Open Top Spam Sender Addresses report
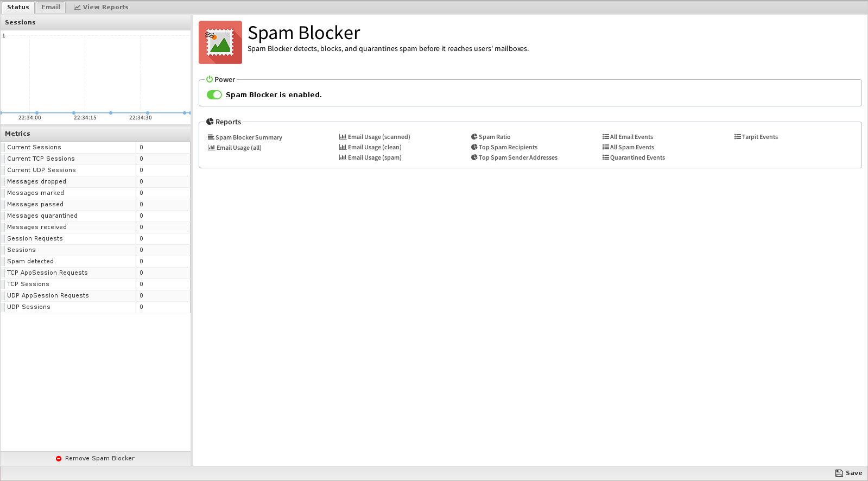The image size is (868, 481). click(514, 157)
